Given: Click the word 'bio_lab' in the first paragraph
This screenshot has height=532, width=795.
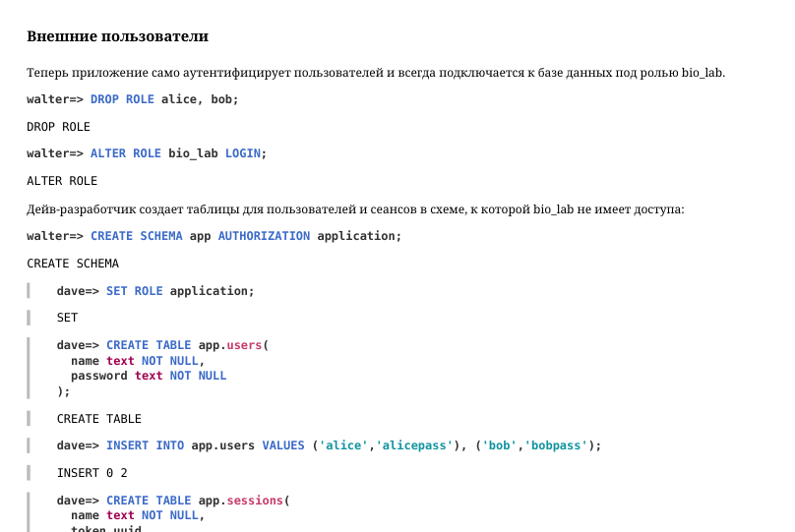Looking at the screenshot, I should point(702,73).
